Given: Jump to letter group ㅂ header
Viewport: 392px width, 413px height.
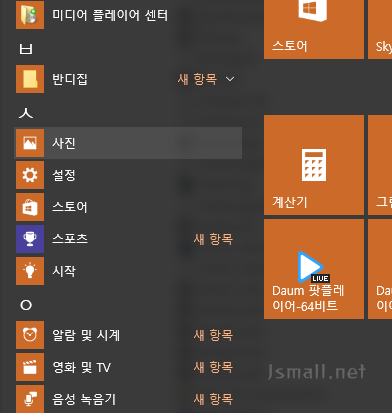Looking at the screenshot, I should point(26,49).
